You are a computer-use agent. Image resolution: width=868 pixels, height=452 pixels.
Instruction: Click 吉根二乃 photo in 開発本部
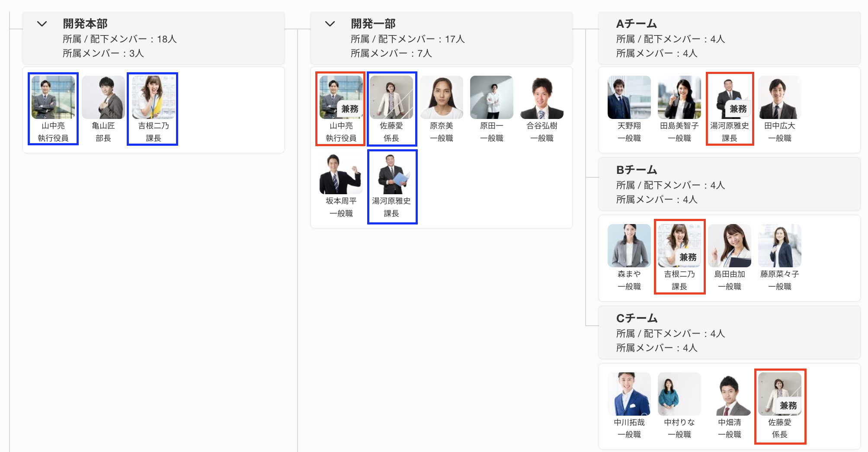coord(153,97)
